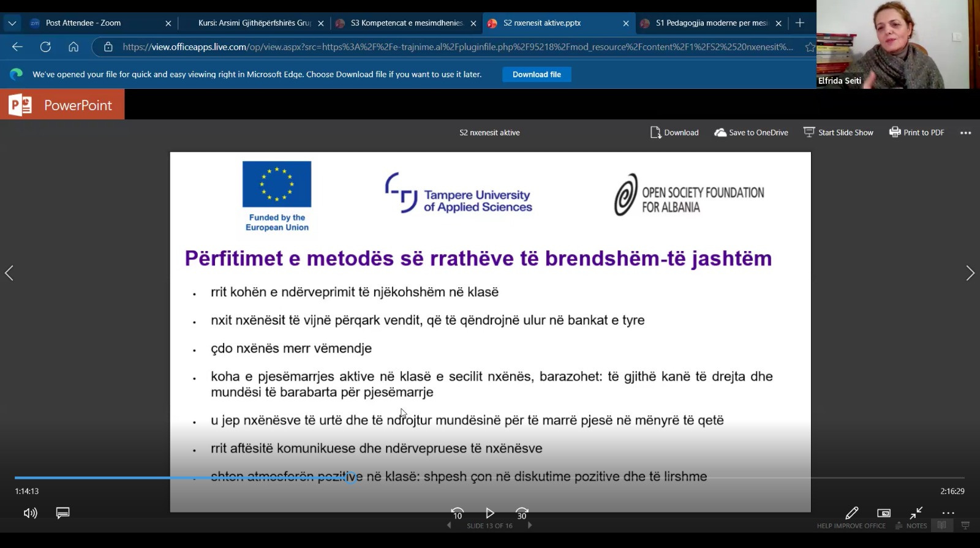Viewport: 980px width, 548px height.
Task: Mute the video player volume
Action: coord(31,513)
